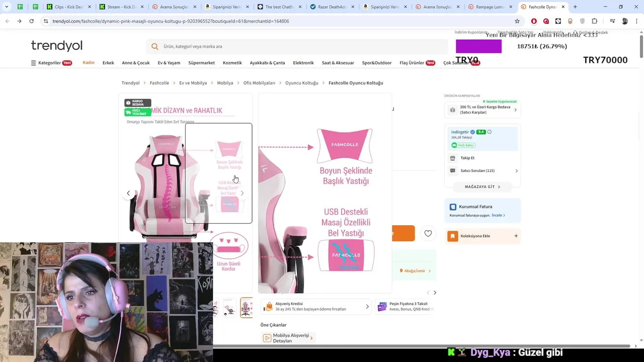Go to next payment option card
Viewport: 644px width, 362px height.
pyautogui.click(x=435, y=293)
